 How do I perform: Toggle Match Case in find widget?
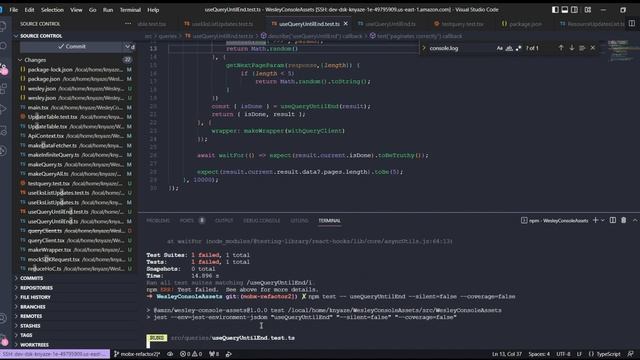point(500,48)
